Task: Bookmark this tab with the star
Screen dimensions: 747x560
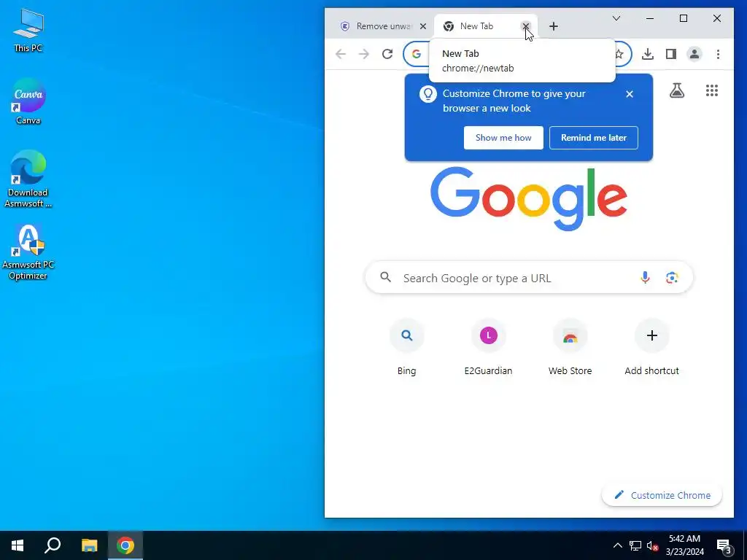Action: (619, 54)
